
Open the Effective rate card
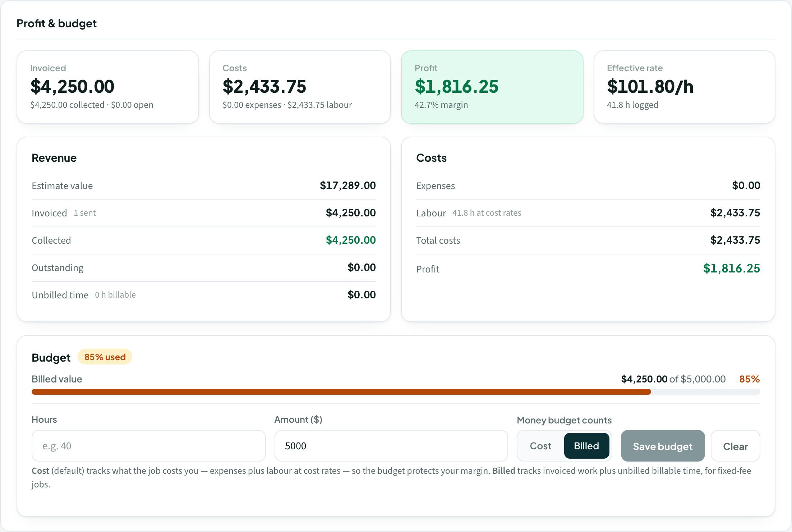[685, 87]
